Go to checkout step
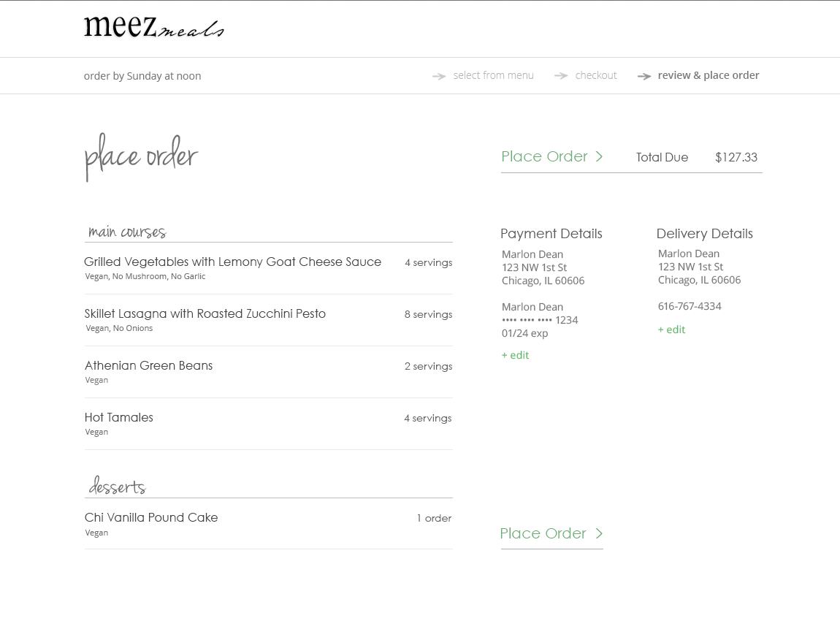Viewport: 840px width, 621px height. coord(596,75)
